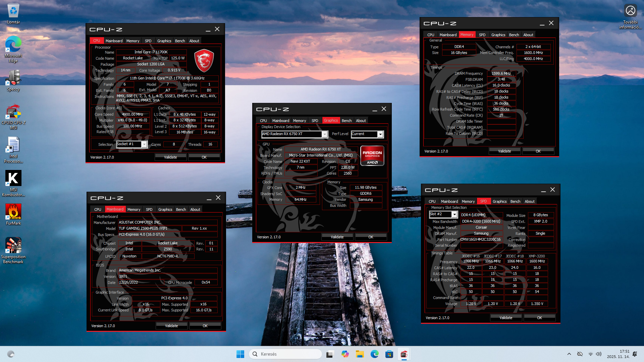Open Microsoft Edge from the taskbar

pos(374,354)
